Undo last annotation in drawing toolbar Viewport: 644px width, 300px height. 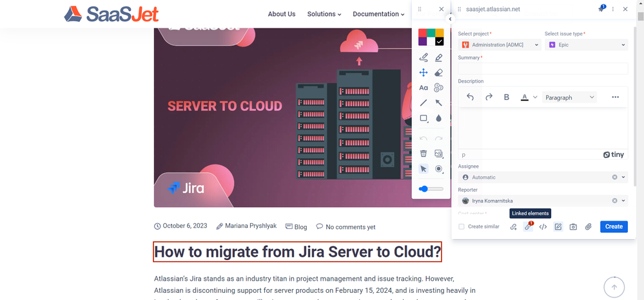click(x=424, y=139)
